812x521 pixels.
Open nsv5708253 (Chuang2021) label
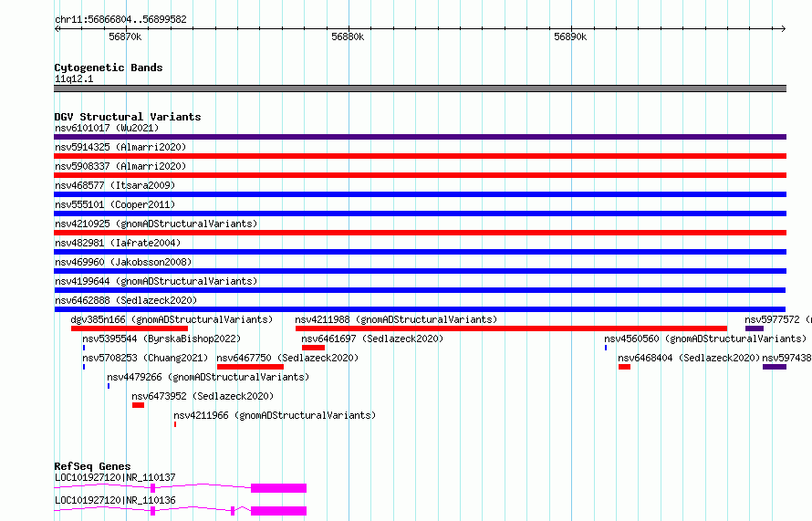pyautogui.click(x=145, y=358)
